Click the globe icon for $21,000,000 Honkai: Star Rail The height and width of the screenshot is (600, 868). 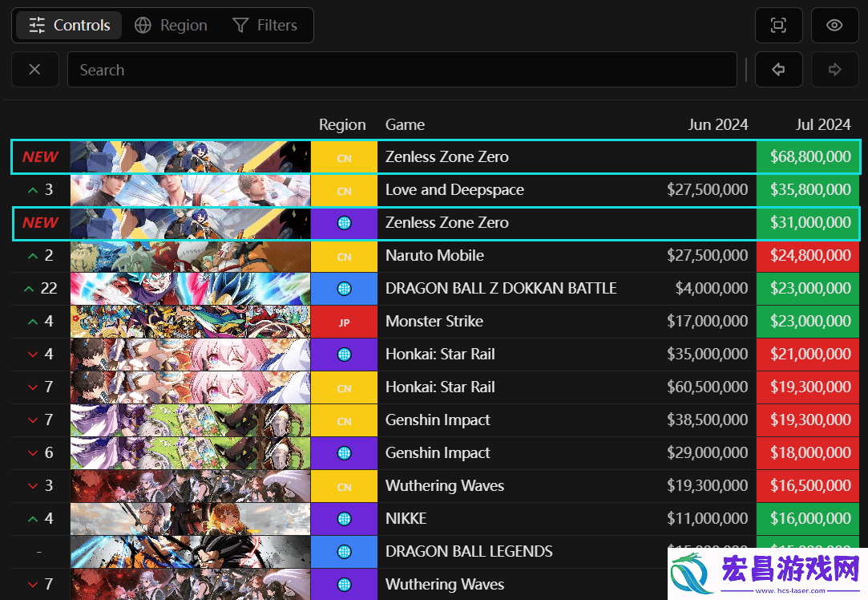coord(344,355)
